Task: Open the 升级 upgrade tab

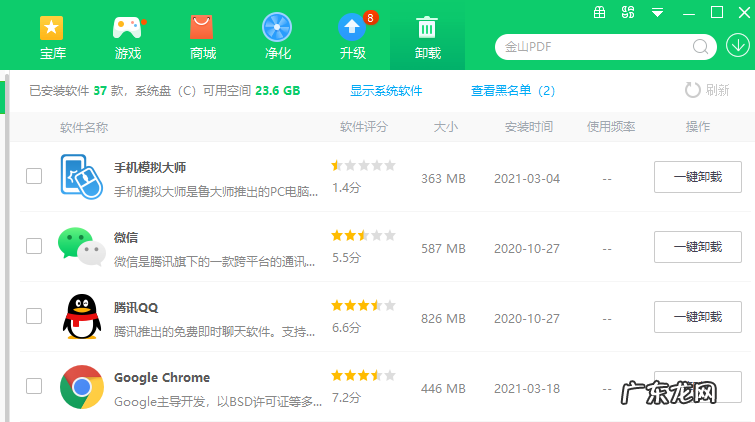Action: coord(352,38)
